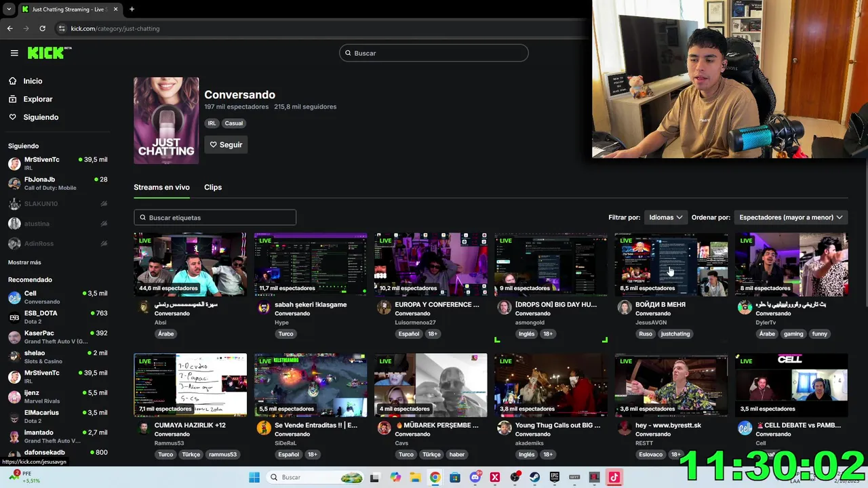Open FbJonaJb in the Siguiendo list

[x=58, y=183]
